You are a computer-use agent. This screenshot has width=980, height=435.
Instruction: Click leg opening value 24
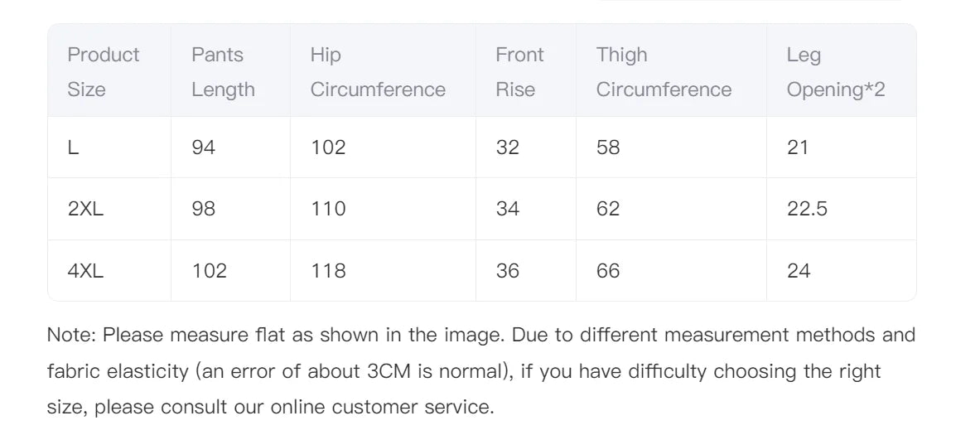(x=799, y=271)
